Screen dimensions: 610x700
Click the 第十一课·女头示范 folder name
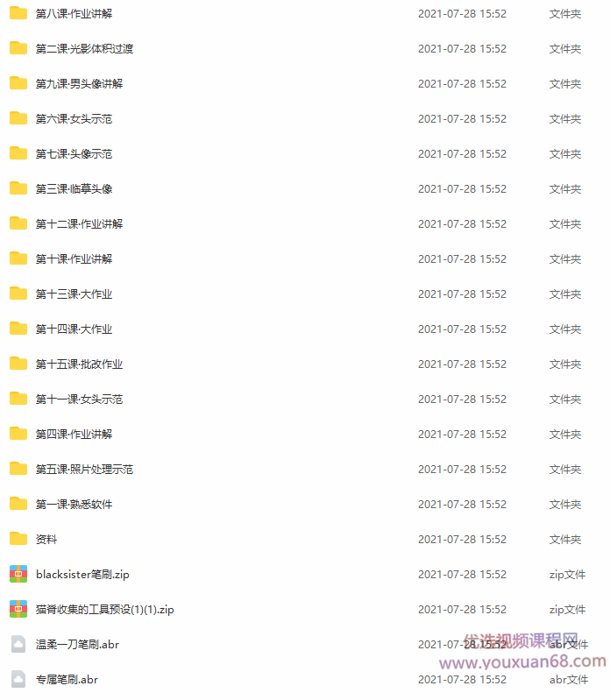79,399
